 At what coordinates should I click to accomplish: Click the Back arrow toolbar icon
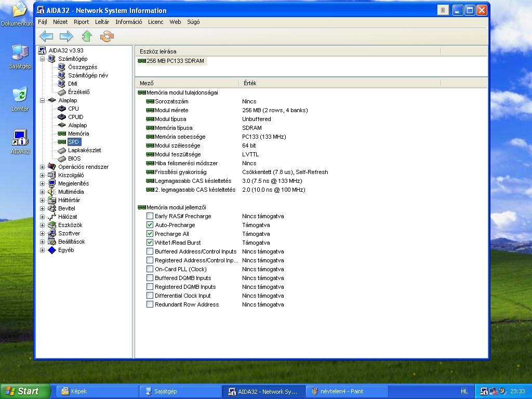(46, 36)
